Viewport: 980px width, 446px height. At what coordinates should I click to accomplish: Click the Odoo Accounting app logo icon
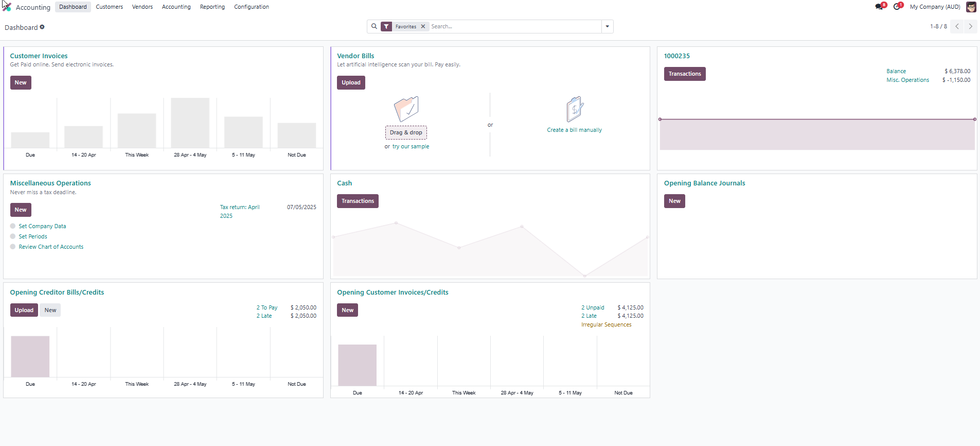7,7
